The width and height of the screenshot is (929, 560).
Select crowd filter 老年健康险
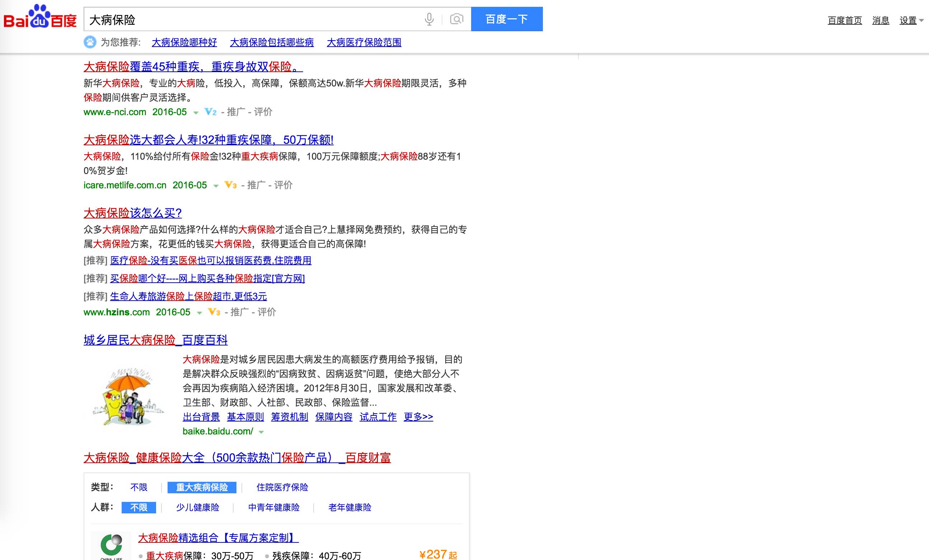pos(350,508)
